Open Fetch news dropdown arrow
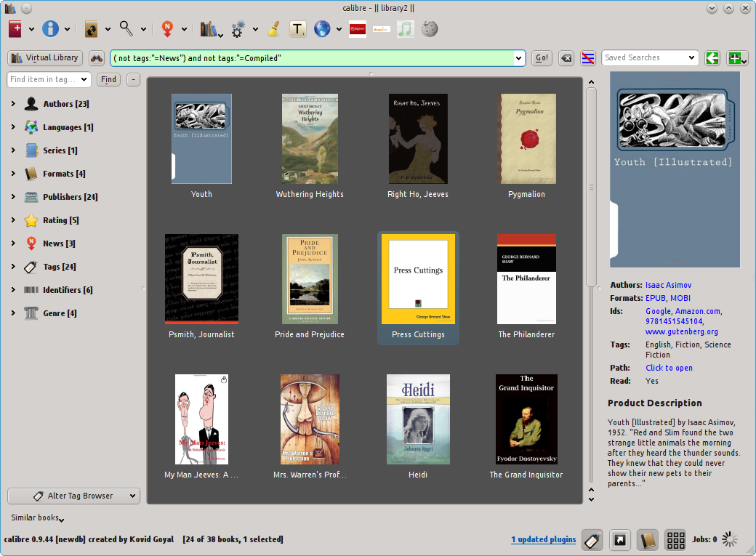 pos(184,29)
